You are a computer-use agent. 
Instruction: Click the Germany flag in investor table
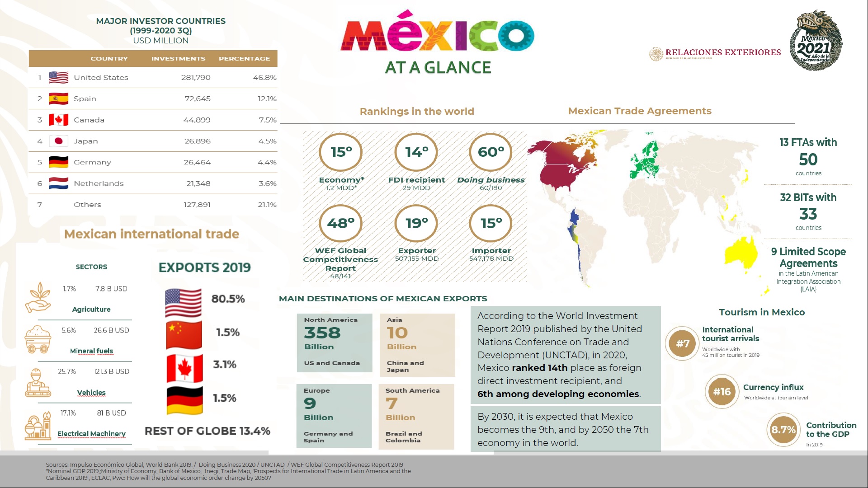pyautogui.click(x=58, y=162)
